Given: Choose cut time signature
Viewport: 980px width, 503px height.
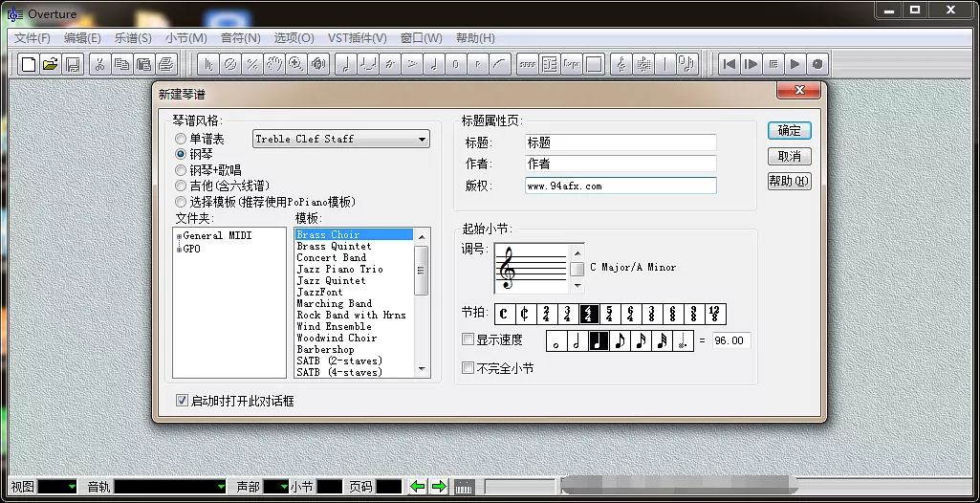Looking at the screenshot, I should [525, 314].
